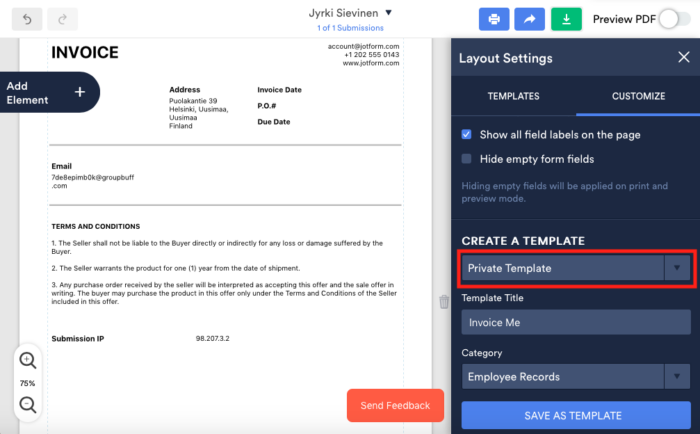Enable Hide empty form fields checkbox
700x434 pixels.
467,159
